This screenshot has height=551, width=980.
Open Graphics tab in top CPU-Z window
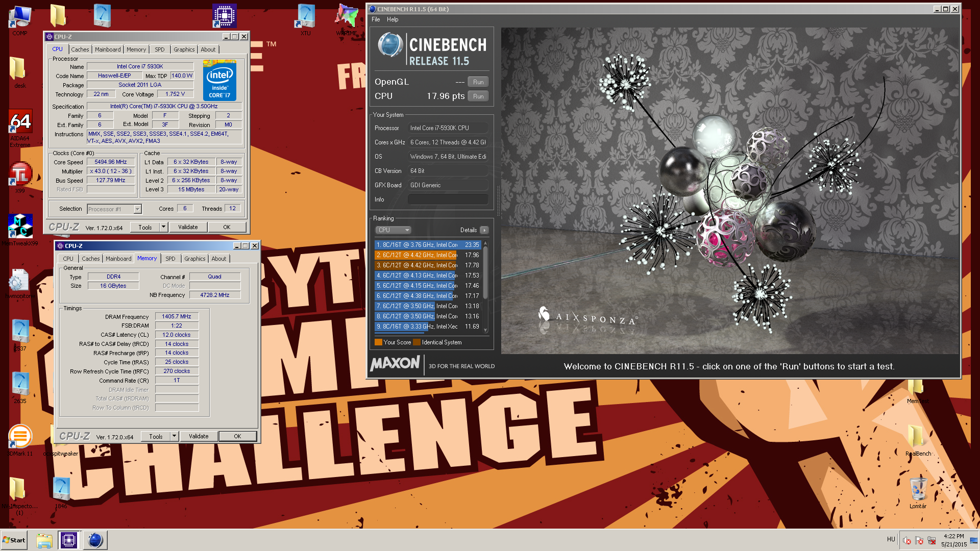184,49
